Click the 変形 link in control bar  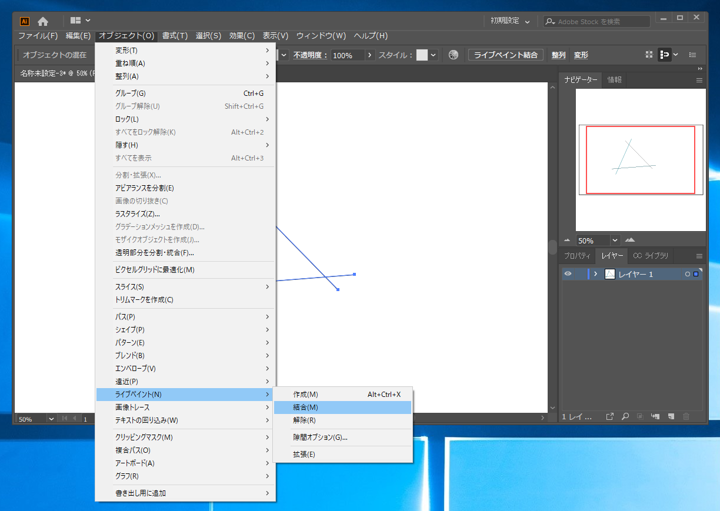coord(581,55)
